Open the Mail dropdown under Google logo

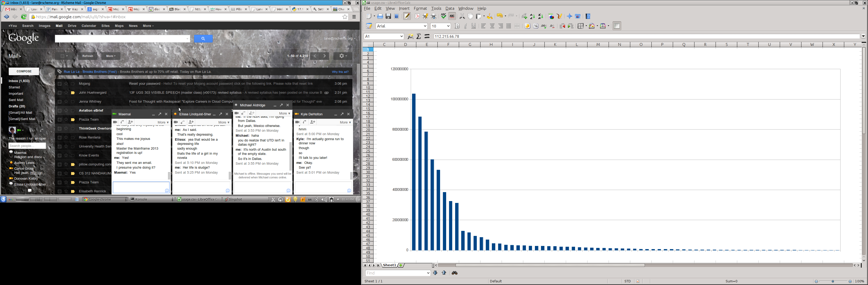click(15, 56)
